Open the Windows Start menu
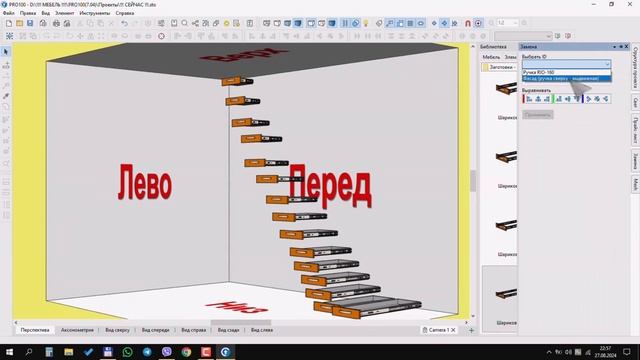 point(9,352)
